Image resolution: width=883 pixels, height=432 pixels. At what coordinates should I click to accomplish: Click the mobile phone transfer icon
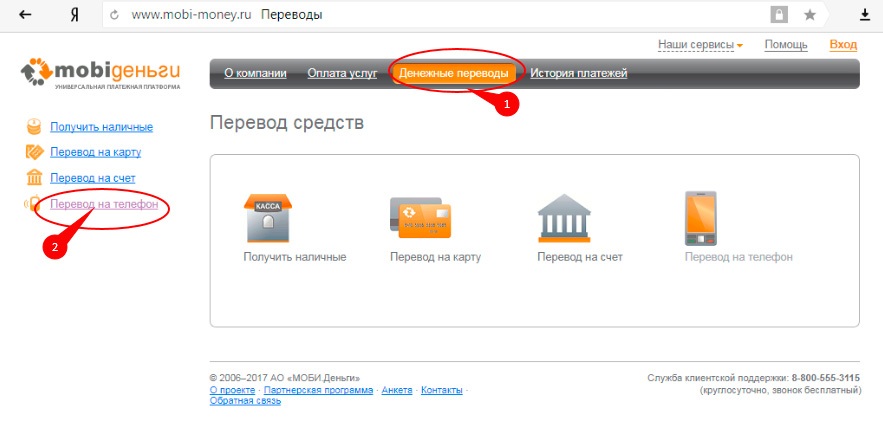[699, 218]
